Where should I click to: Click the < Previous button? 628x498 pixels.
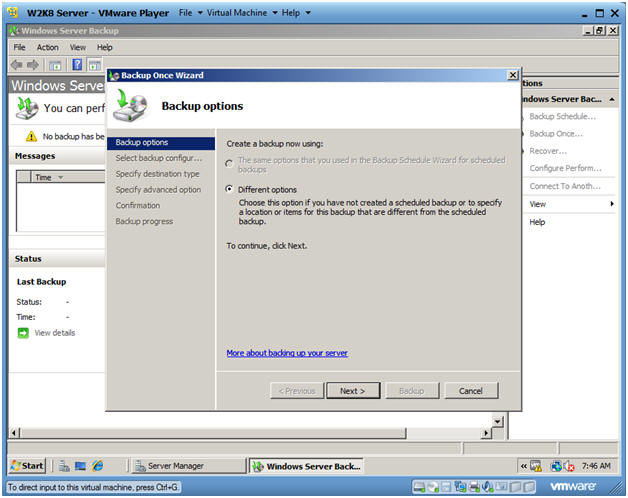[297, 391]
